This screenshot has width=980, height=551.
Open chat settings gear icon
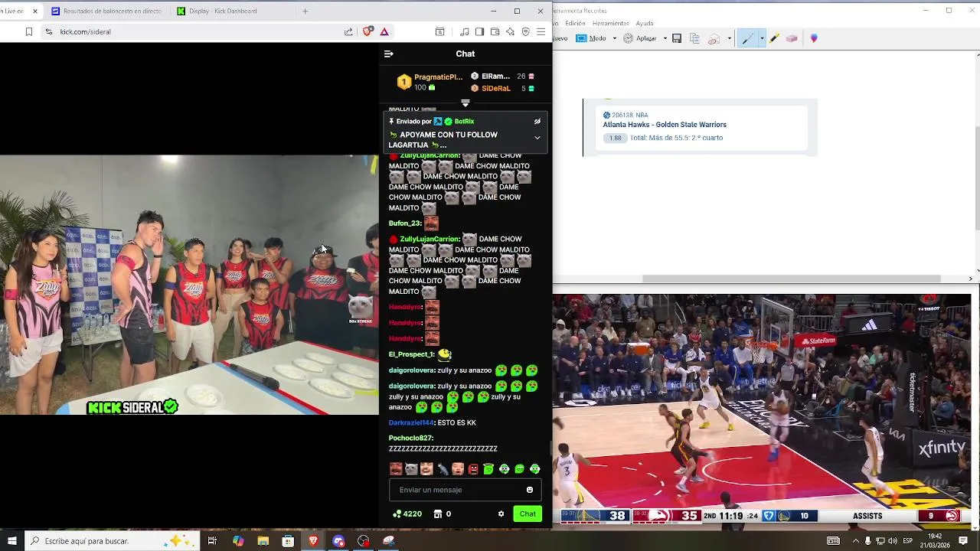[x=501, y=514]
